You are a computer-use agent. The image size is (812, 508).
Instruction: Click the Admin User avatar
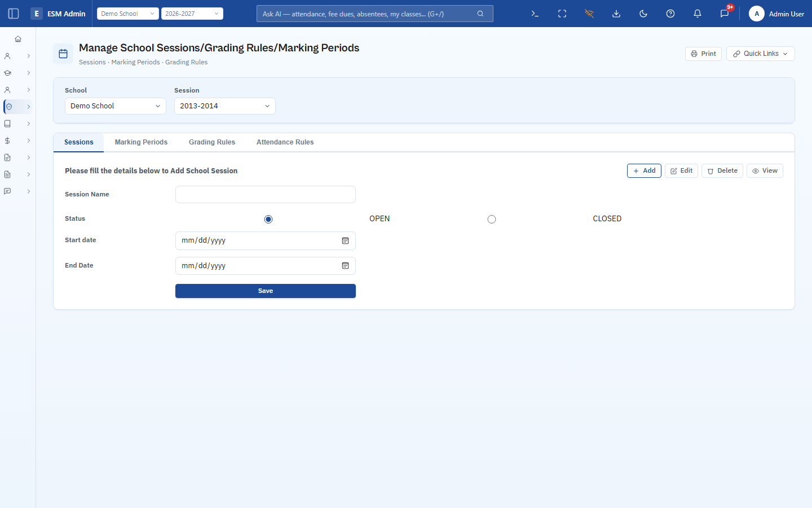point(757,14)
